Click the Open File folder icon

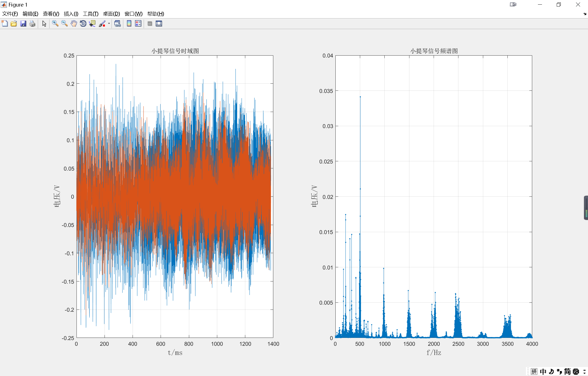click(14, 24)
